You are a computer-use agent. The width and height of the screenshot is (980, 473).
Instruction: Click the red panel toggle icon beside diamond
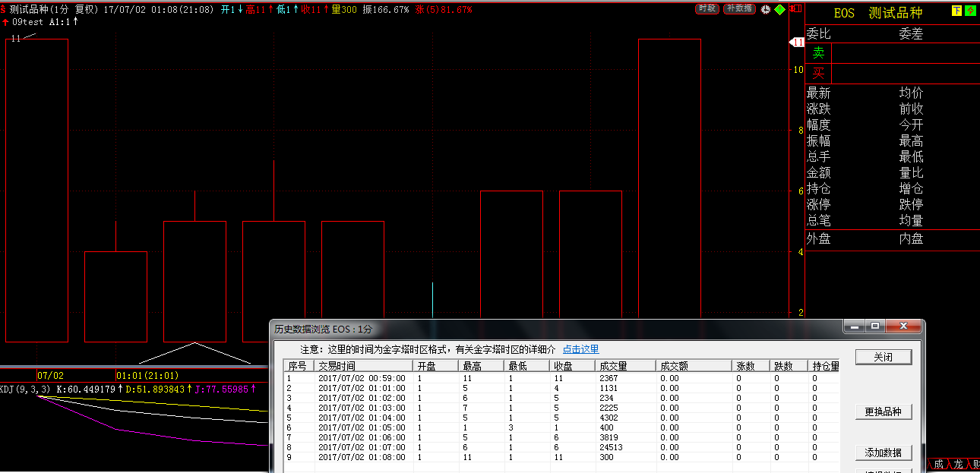[x=795, y=9]
